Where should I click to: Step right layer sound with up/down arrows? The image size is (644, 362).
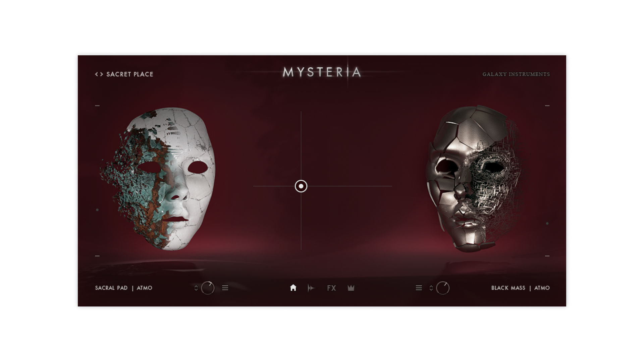click(431, 288)
